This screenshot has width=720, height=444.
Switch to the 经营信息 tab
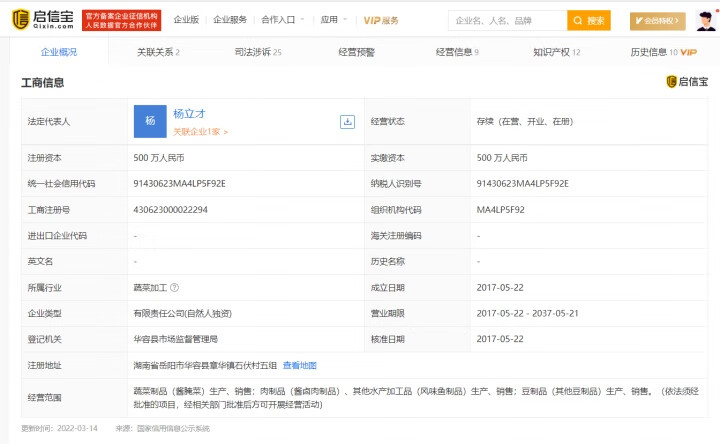457,52
